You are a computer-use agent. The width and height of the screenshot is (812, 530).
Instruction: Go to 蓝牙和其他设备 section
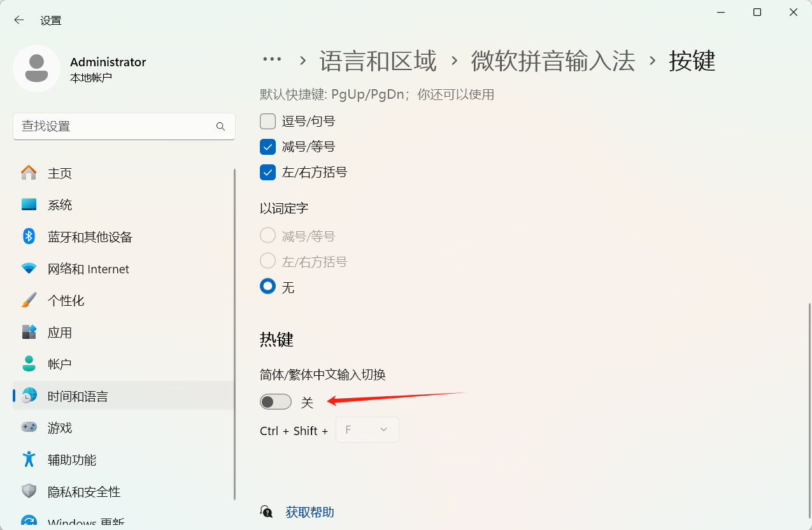point(124,237)
